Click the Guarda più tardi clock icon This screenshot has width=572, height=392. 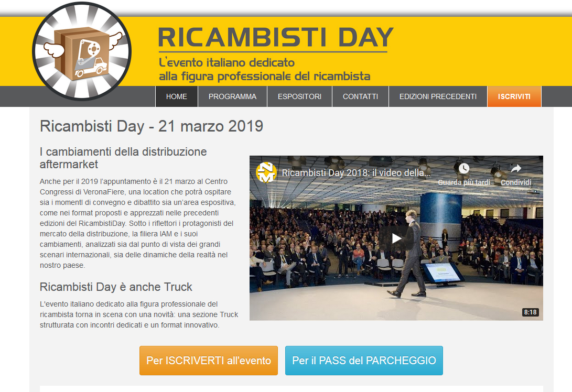463,168
